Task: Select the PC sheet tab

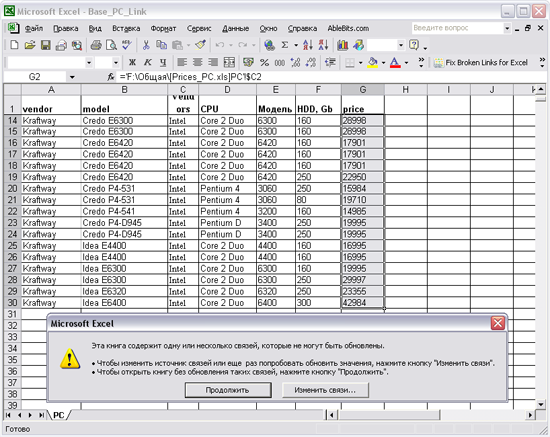Action: point(59,415)
